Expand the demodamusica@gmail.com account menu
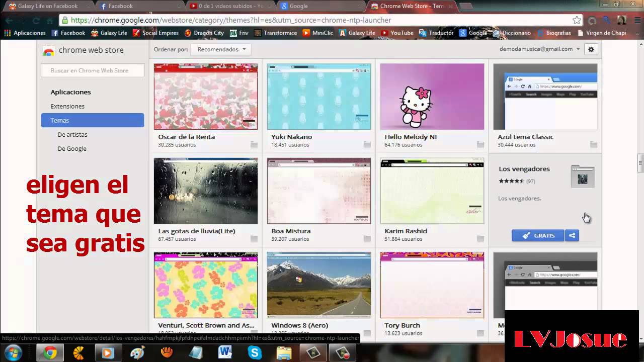The width and height of the screenshot is (644, 362). (539, 49)
